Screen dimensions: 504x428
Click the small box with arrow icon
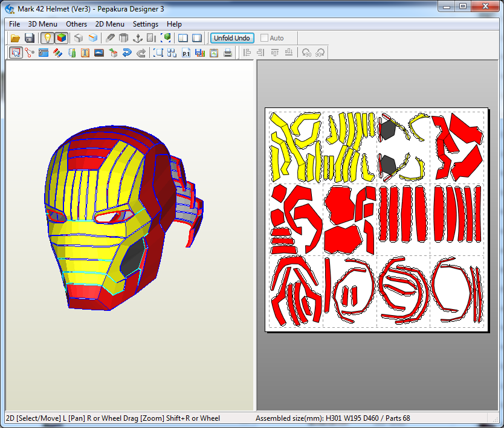click(x=113, y=53)
